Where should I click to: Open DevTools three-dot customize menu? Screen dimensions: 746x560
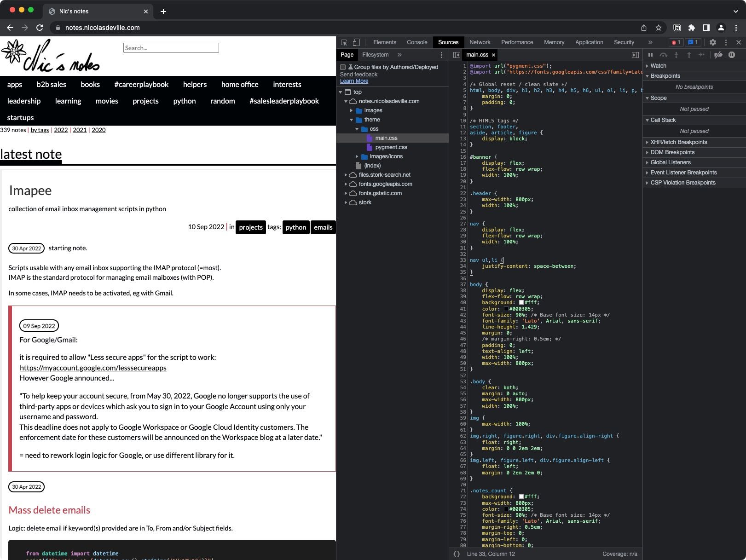[726, 42]
